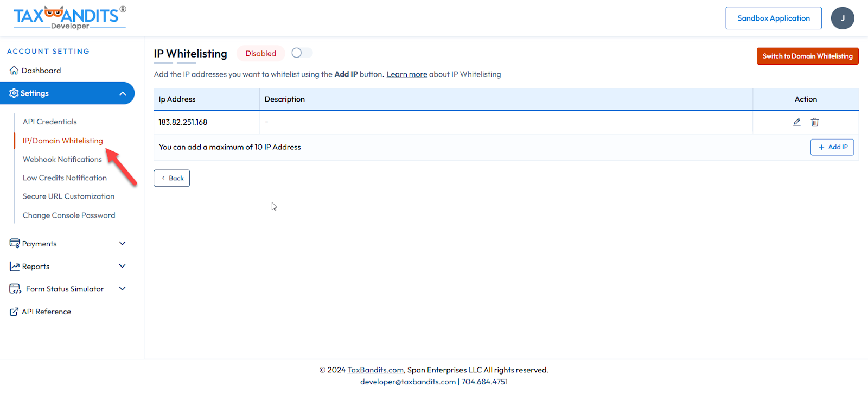Click the Add IP button
The height and width of the screenshot is (393, 868).
pyautogui.click(x=832, y=147)
